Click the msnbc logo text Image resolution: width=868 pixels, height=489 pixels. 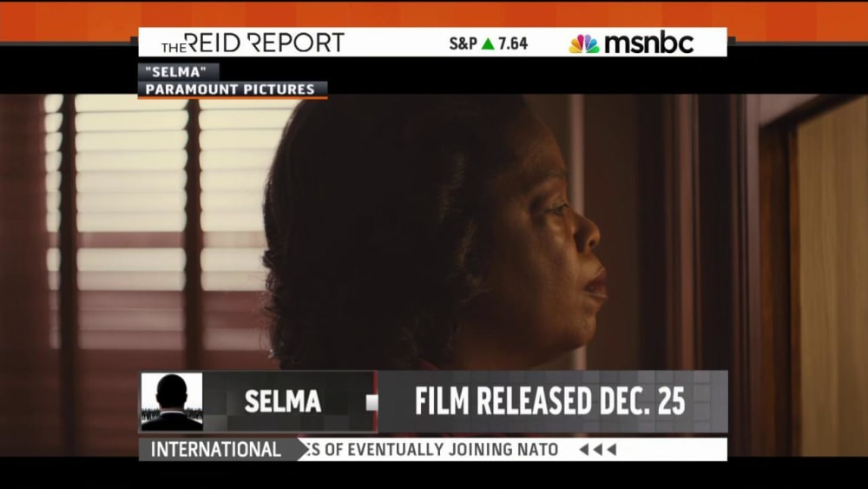tap(648, 43)
